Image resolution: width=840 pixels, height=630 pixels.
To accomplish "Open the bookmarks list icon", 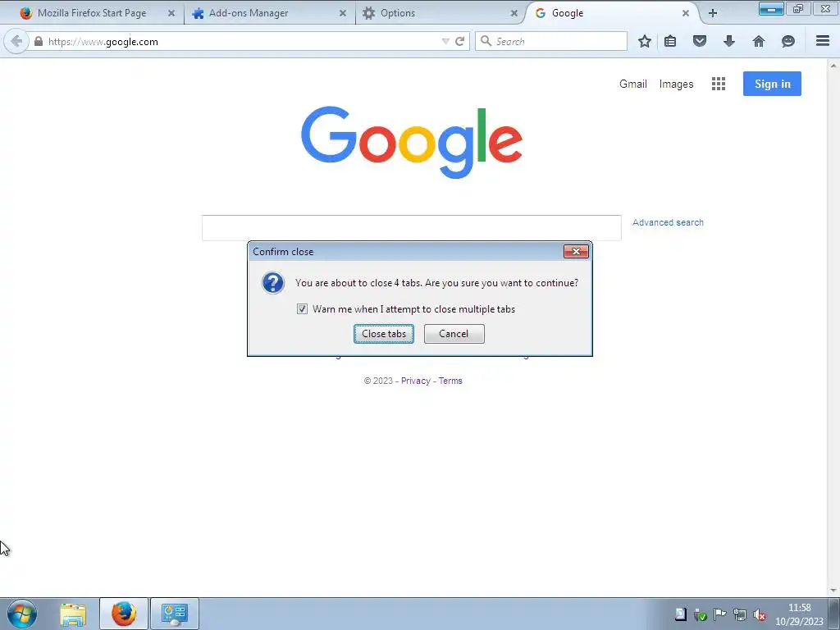I will 670,41.
